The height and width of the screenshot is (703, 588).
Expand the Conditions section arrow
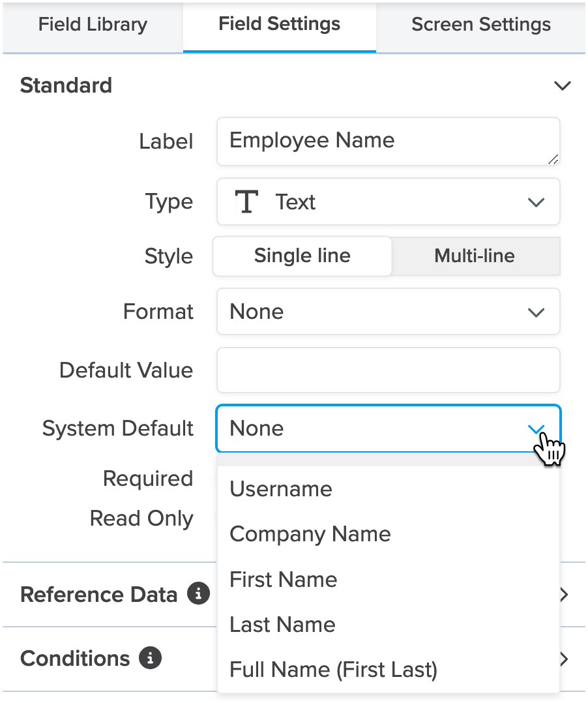(x=565, y=659)
